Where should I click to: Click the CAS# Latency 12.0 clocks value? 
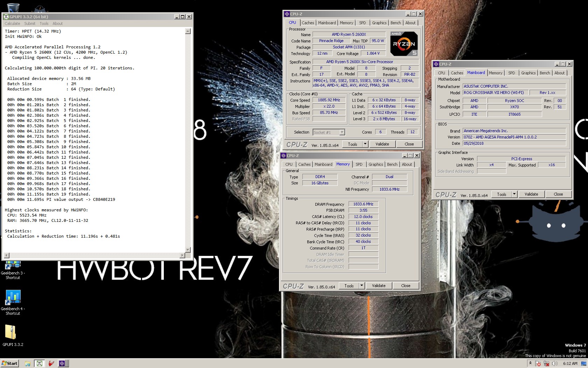363,217
